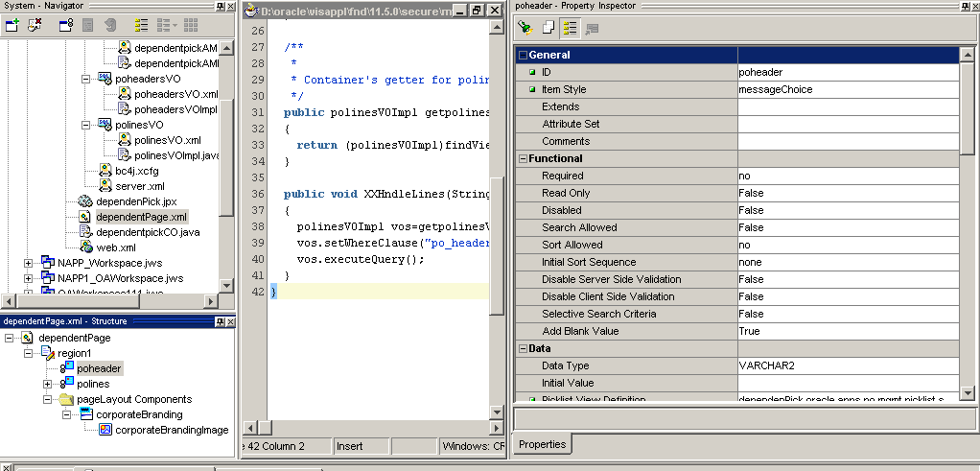The image size is (980, 471).
Task: Collapse the polinesVO node
Action: click(x=85, y=125)
